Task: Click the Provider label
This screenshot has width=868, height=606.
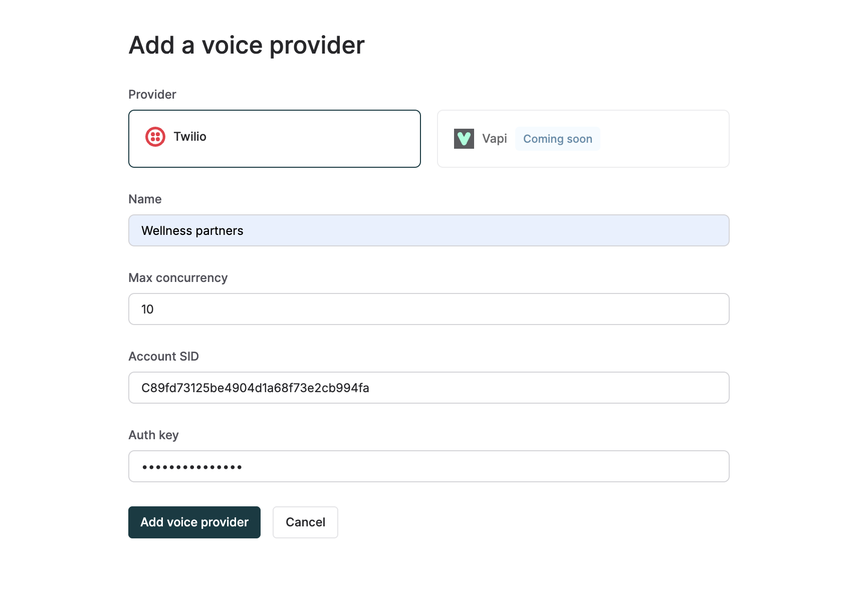Action: point(152,94)
